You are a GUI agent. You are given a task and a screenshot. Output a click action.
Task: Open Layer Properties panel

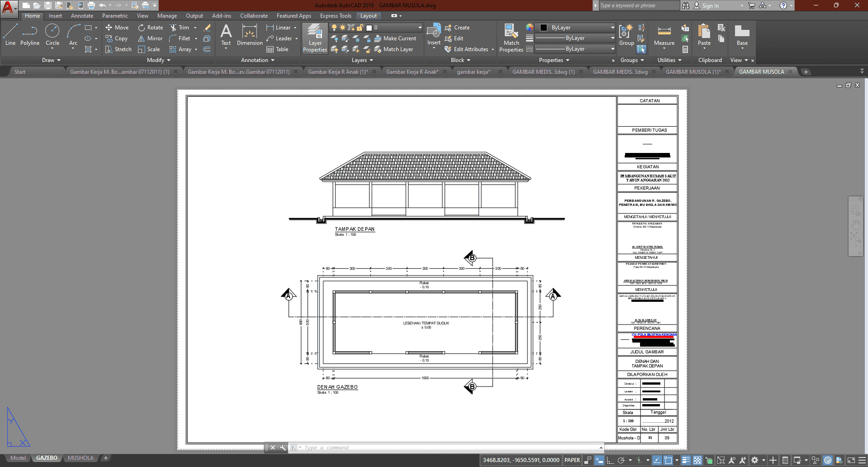[315, 38]
